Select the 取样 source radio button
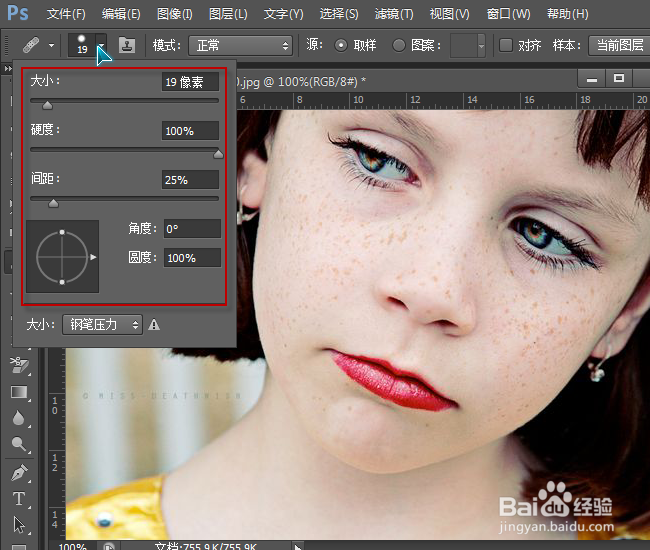This screenshot has height=550, width=650. (341, 45)
